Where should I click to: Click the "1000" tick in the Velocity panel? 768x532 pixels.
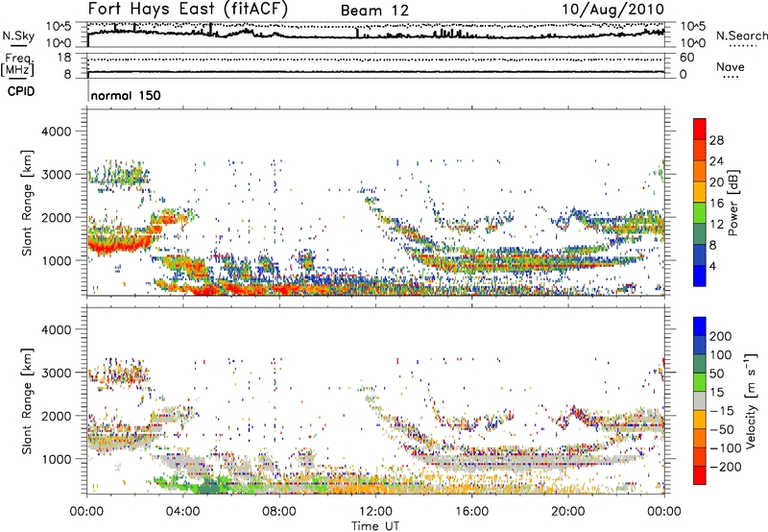[56, 459]
